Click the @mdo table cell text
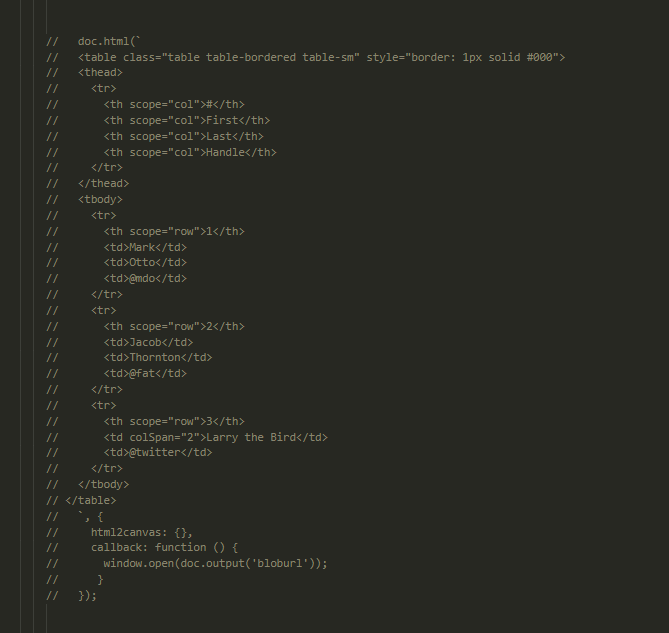Viewport: 669px width, 633px height. click(145, 278)
